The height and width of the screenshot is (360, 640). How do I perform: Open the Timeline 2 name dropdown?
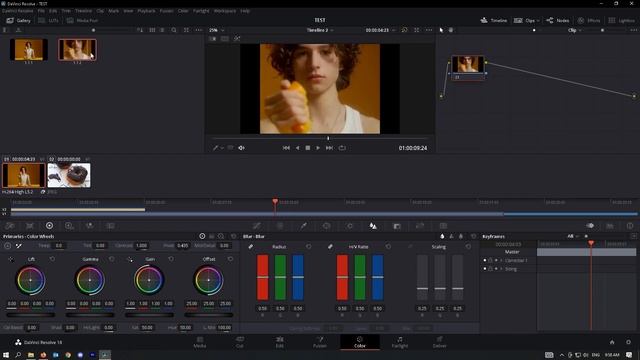pos(320,30)
